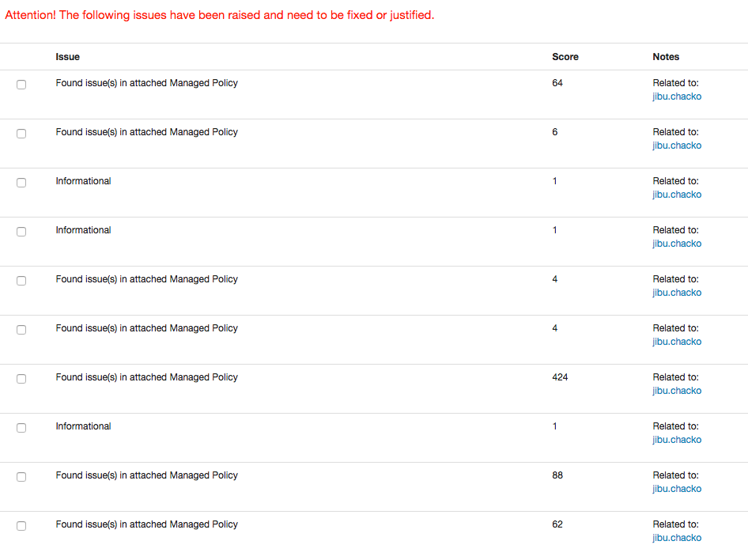Select the first Informational issue's checkbox
This screenshot has height=560, width=748.
coord(21,182)
